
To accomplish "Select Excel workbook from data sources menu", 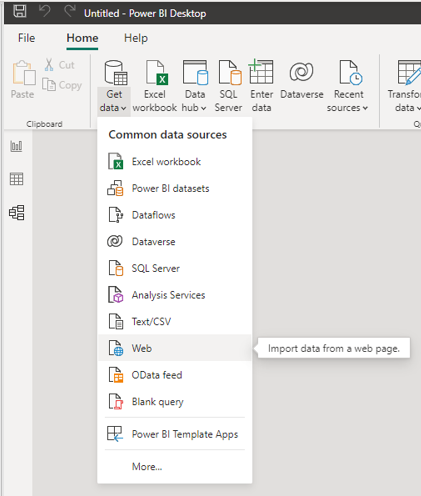I will [174, 162].
